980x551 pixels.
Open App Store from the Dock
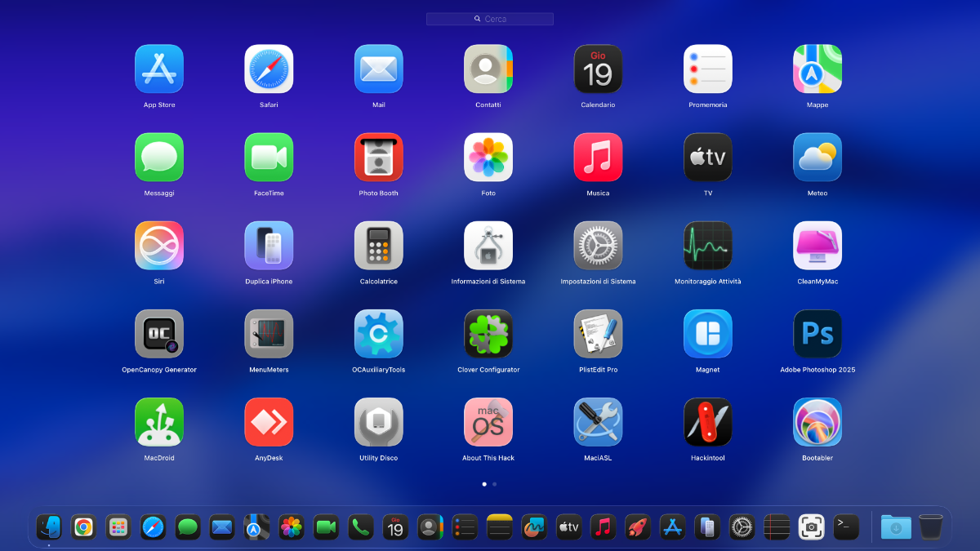click(672, 527)
